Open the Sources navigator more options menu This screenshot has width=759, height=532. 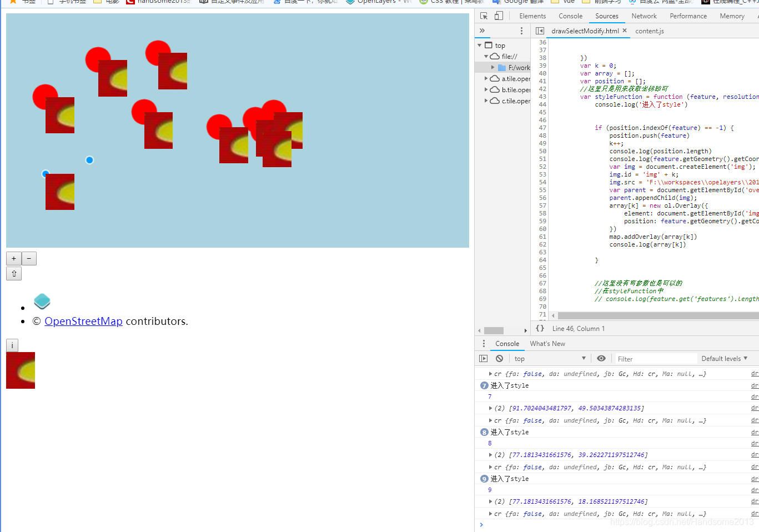point(521,31)
